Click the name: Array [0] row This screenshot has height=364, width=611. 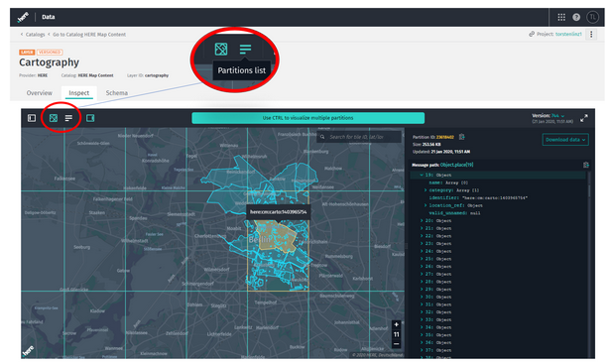[x=448, y=182]
